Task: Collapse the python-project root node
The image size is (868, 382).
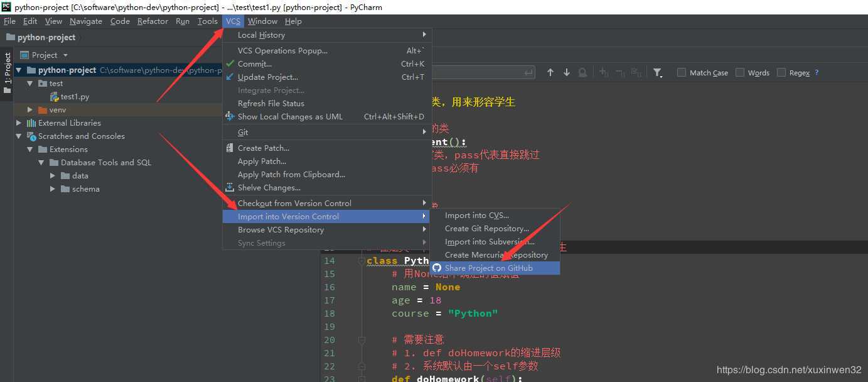Action: pos(19,70)
